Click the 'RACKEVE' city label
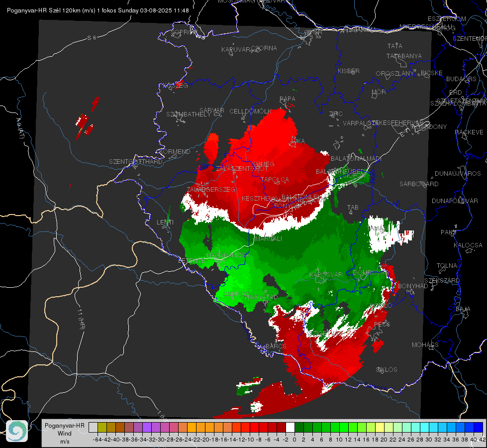 (469, 132)
